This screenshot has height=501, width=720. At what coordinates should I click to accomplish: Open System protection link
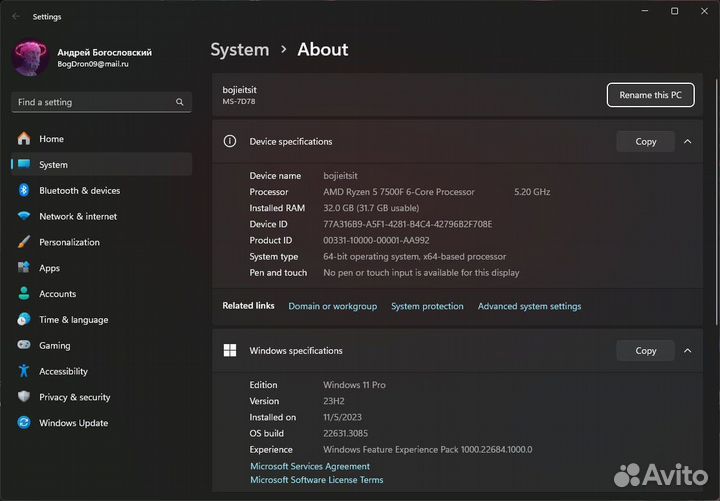coord(427,306)
